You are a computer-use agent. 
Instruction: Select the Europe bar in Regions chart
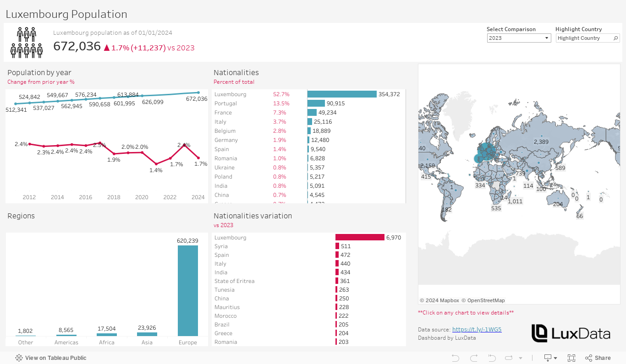(188, 291)
